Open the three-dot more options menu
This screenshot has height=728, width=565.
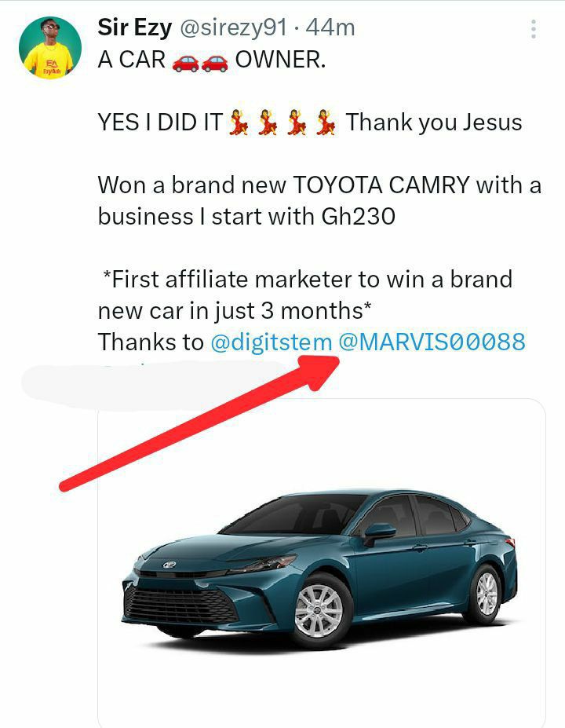533,29
